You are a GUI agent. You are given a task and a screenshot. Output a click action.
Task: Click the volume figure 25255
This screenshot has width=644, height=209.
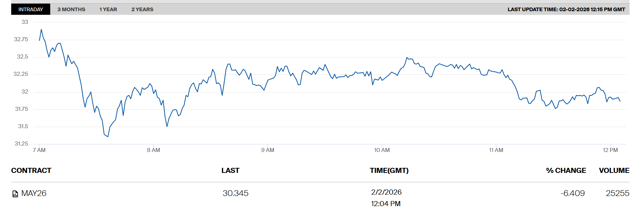(617, 193)
